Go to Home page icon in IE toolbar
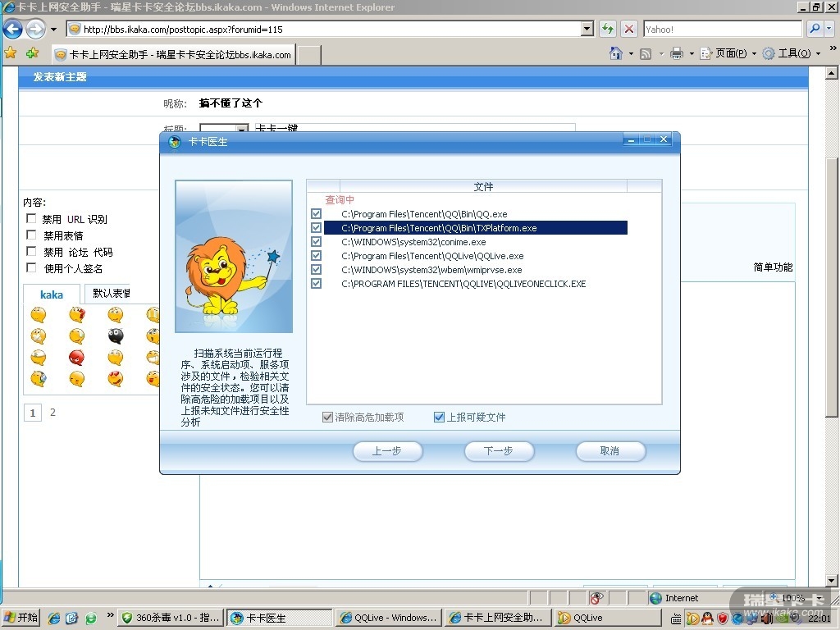The height and width of the screenshot is (630, 840). [x=616, y=53]
